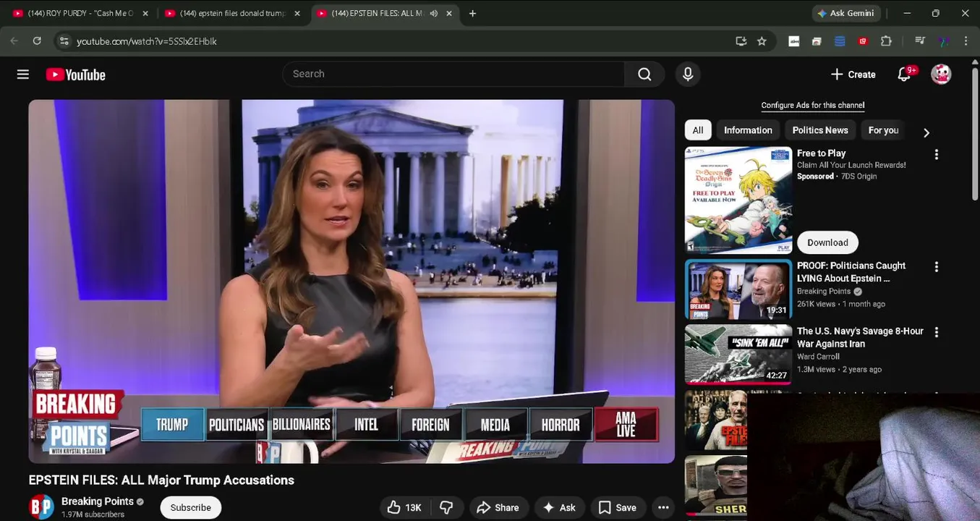
Task: Open the Create menu
Action: (853, 74)
